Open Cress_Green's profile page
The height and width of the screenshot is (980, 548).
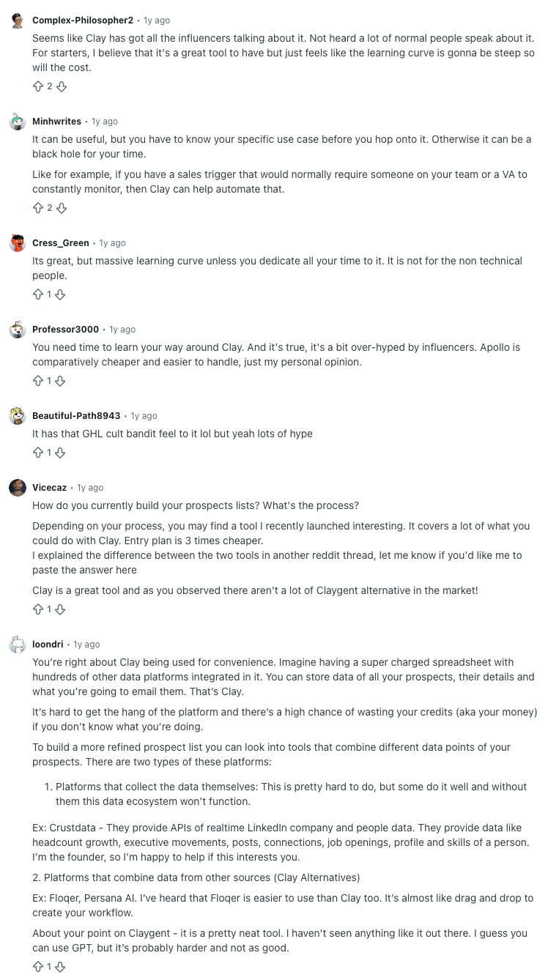61,242
